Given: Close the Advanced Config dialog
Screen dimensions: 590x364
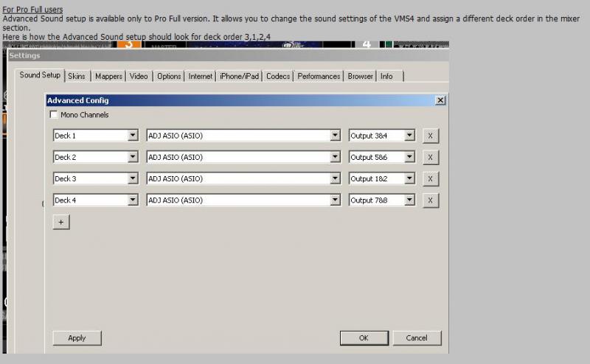Looking at the screenshot, I should [x=440, y=100].
